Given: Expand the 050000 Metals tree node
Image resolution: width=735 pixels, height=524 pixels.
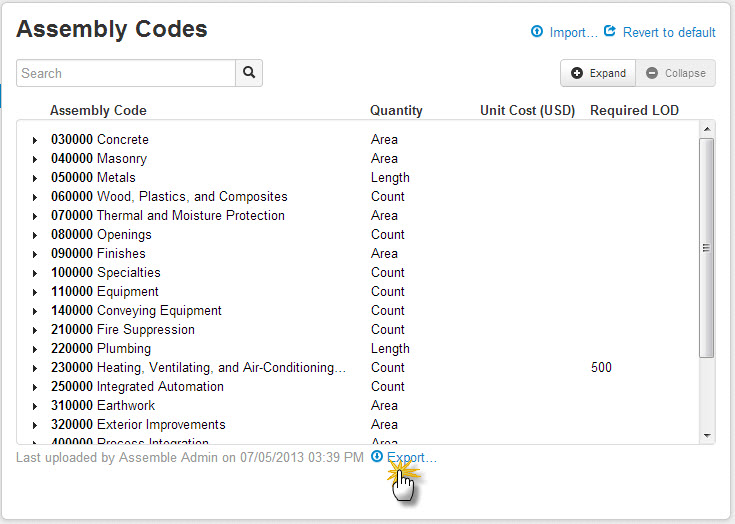Looking at the screenshot, I should (x=35, y=178).
